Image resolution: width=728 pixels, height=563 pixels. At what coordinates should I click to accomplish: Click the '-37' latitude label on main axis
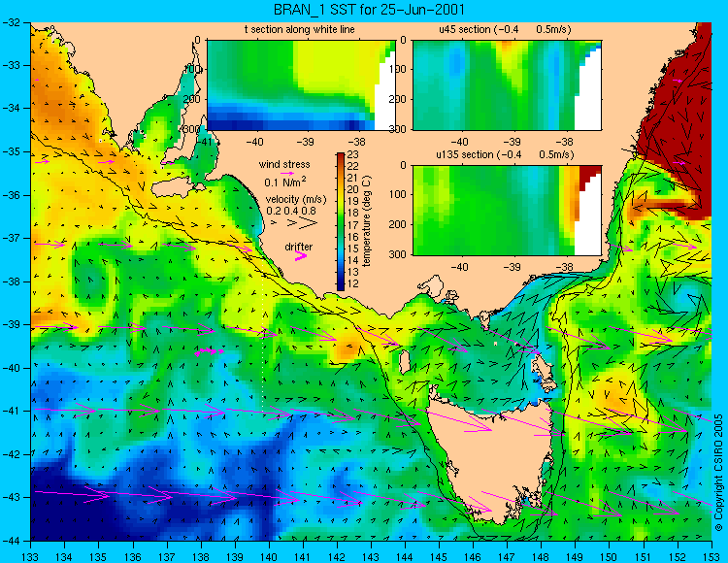(x=10, y=238)
